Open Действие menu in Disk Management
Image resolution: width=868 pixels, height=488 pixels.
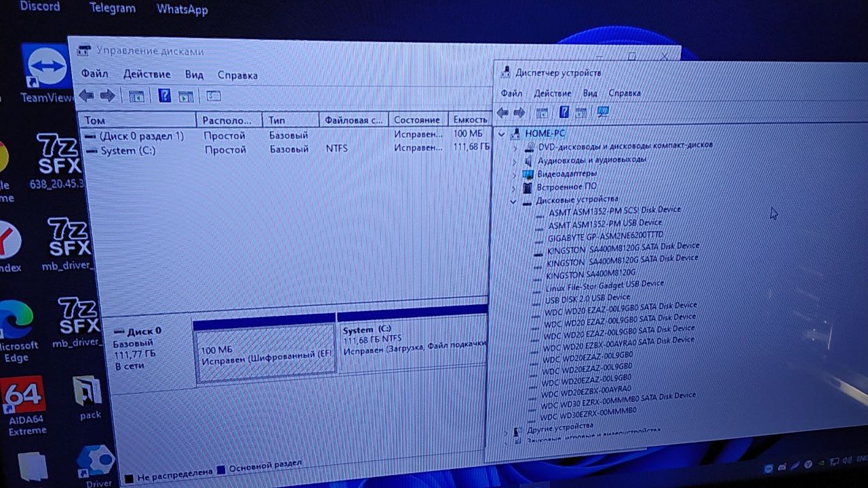click(146, 74)
